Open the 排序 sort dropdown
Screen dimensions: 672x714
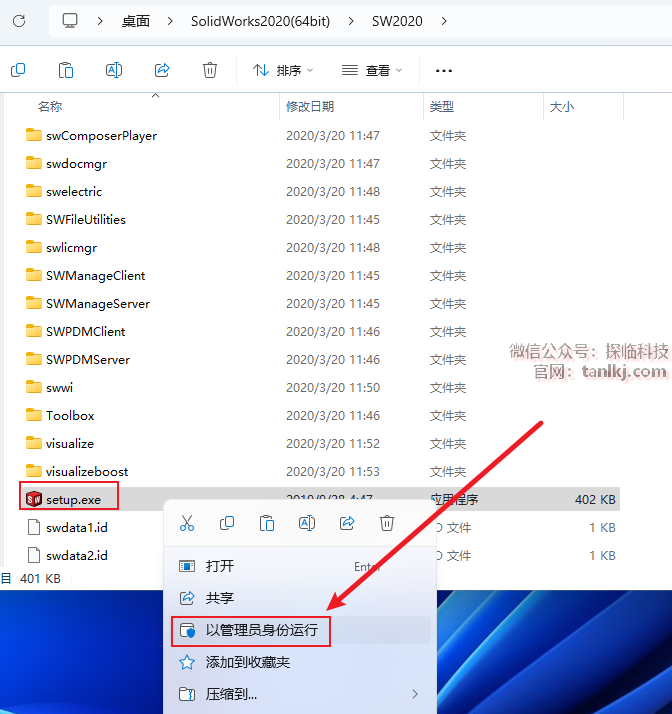click(x=283, y=71)
